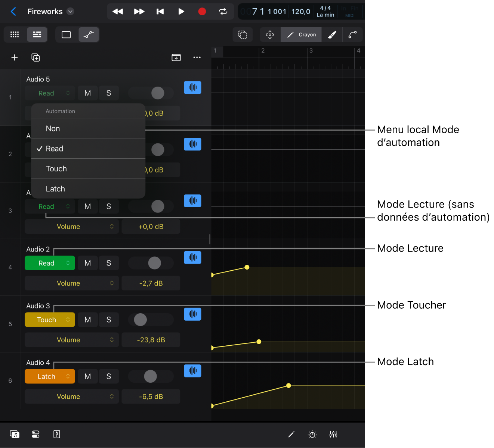The width and height of the screenshot is (494, 448).
Task: Open the Volume parameter dropdown on Audio 2
Action: [x=71, y=283]
